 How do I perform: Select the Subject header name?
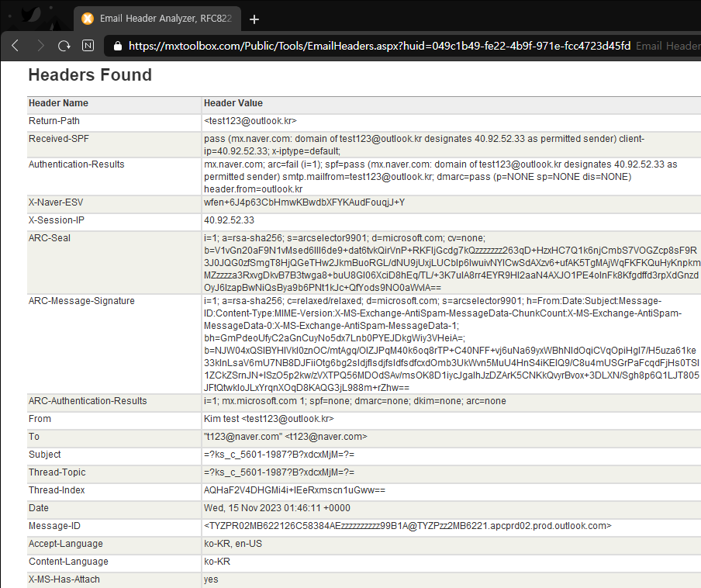point(45,455)
